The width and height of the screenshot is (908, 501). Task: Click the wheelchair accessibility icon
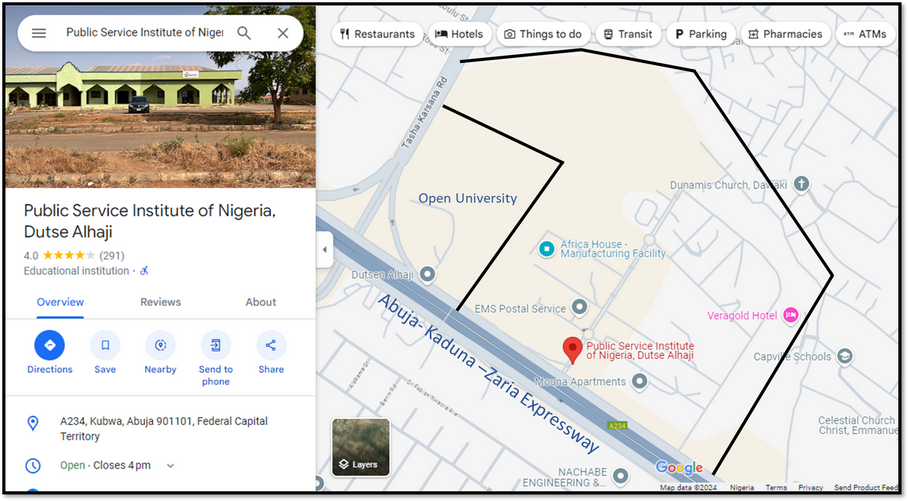point(144,270)
